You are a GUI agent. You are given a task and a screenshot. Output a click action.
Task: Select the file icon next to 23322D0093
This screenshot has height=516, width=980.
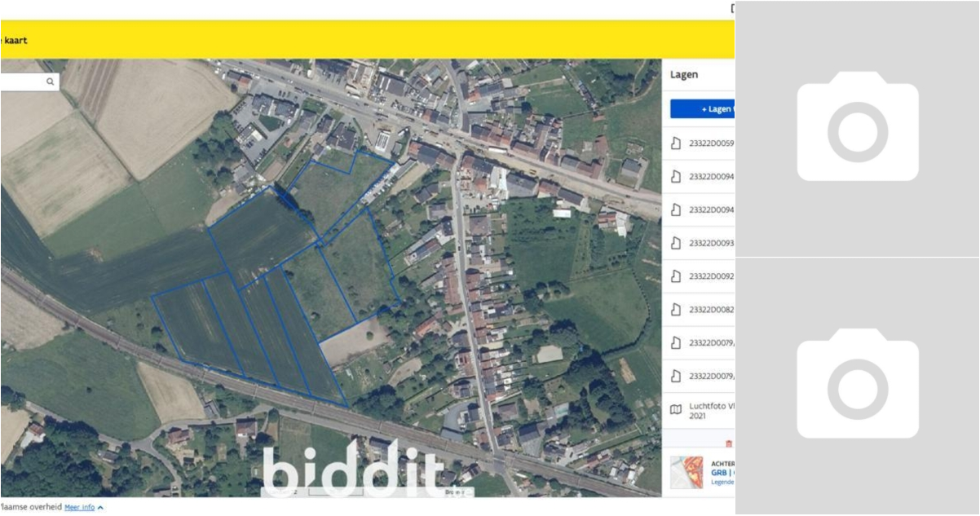click(675, 243)
